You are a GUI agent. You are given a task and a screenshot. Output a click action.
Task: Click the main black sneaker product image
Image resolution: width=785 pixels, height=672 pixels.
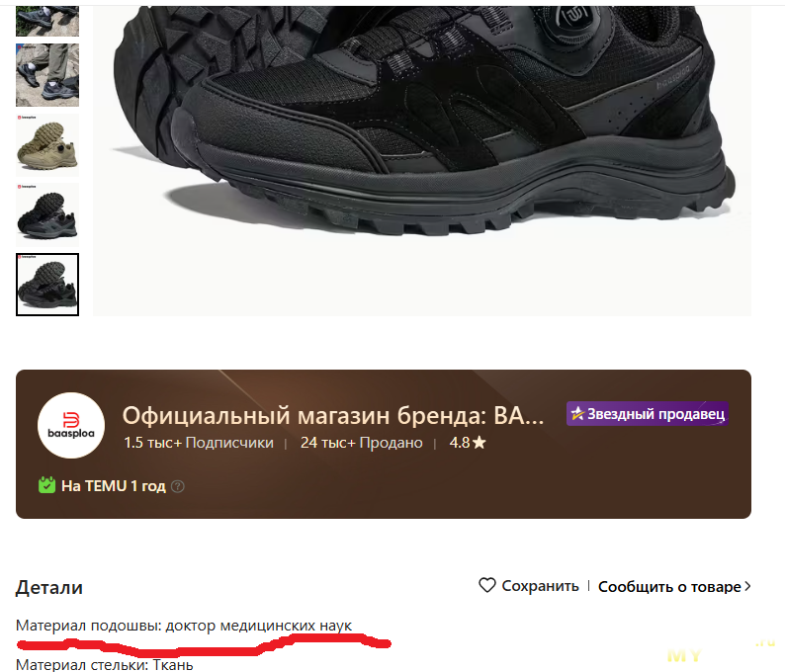(422, 161)
